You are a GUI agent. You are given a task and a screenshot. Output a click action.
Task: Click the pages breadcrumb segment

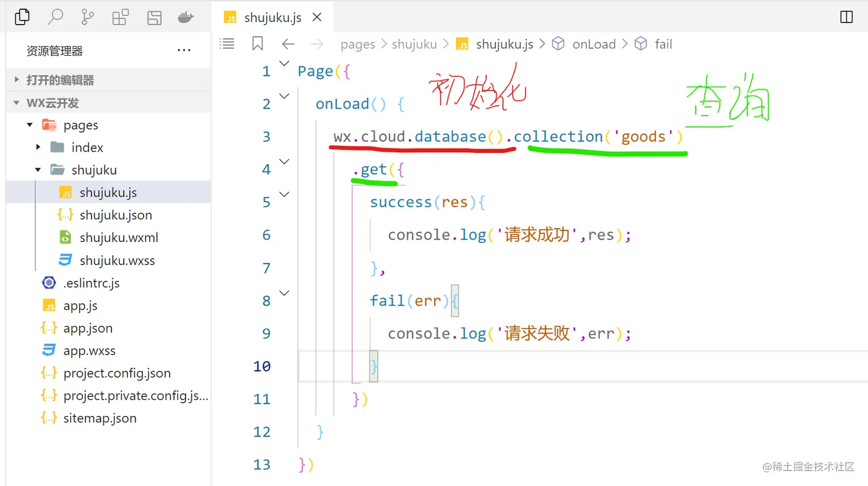pos(358,44)
